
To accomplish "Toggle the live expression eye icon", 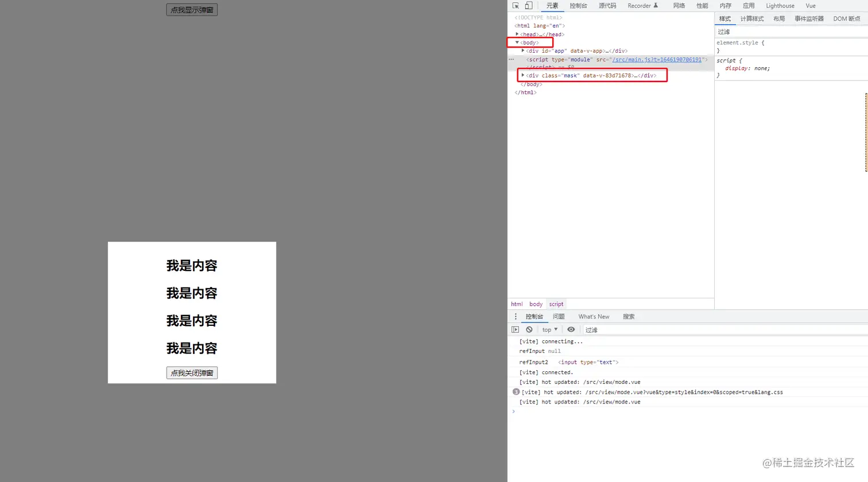I will 571,330.
